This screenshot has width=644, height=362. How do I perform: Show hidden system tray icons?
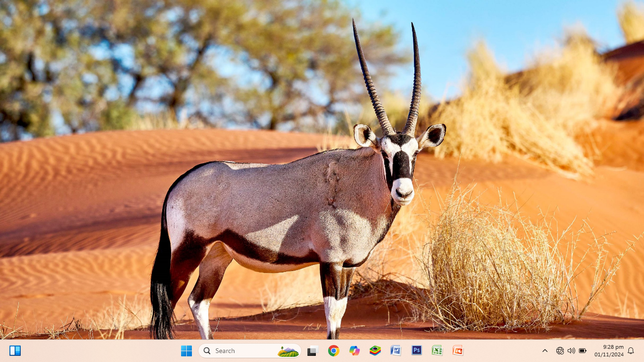coord(545,351)
